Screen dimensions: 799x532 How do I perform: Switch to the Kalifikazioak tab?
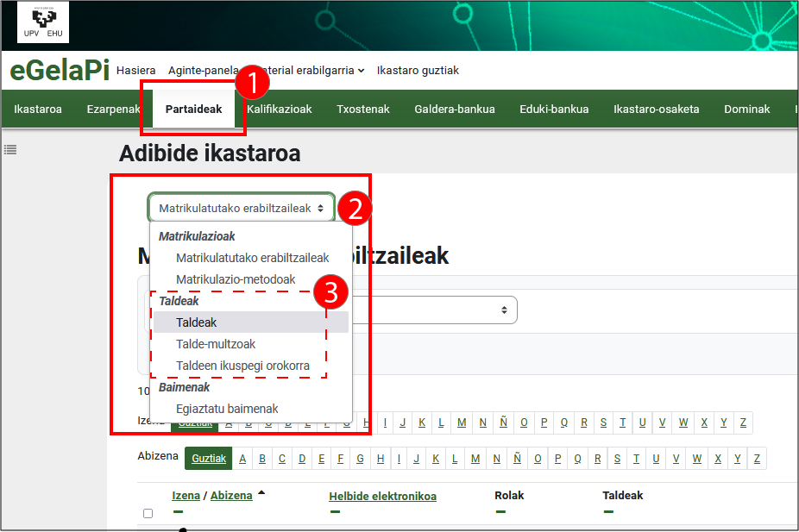(x=279, y=110)
